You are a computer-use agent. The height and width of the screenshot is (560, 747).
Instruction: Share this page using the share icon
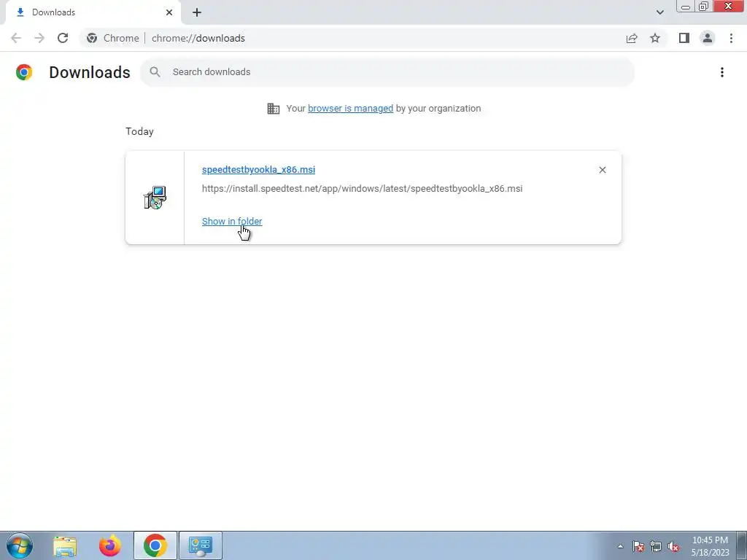pyautogui.click(x=632, y=38)
